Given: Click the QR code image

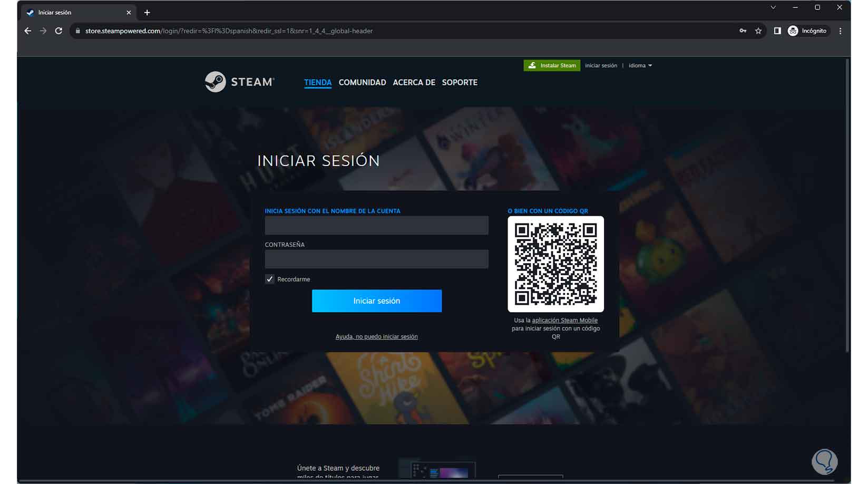Looking at the screenshot, I should 556,264.
